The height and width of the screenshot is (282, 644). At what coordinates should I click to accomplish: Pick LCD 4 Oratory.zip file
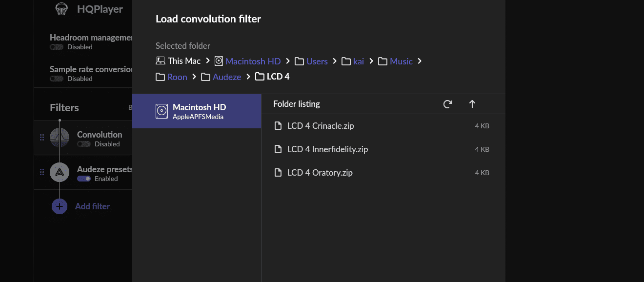click(x=320, y=173)
